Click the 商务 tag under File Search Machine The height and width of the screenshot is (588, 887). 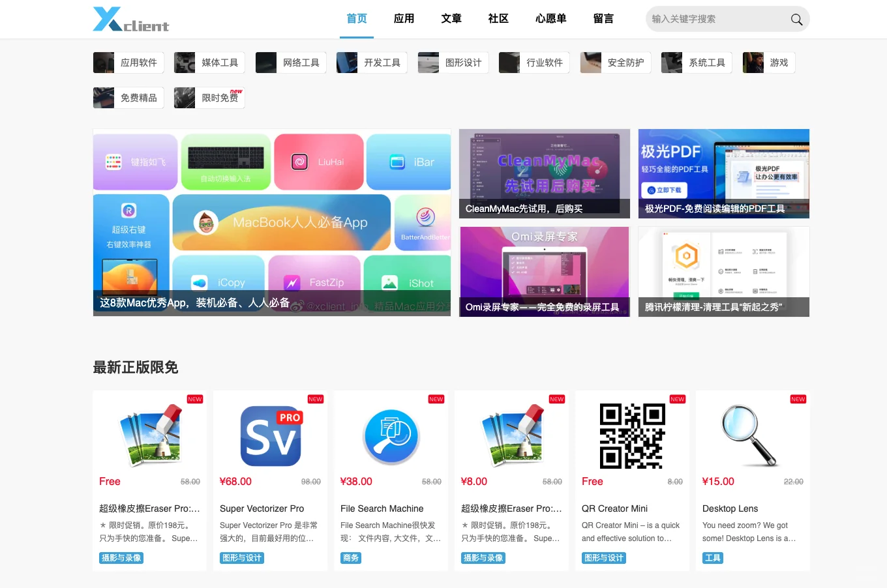350,557
